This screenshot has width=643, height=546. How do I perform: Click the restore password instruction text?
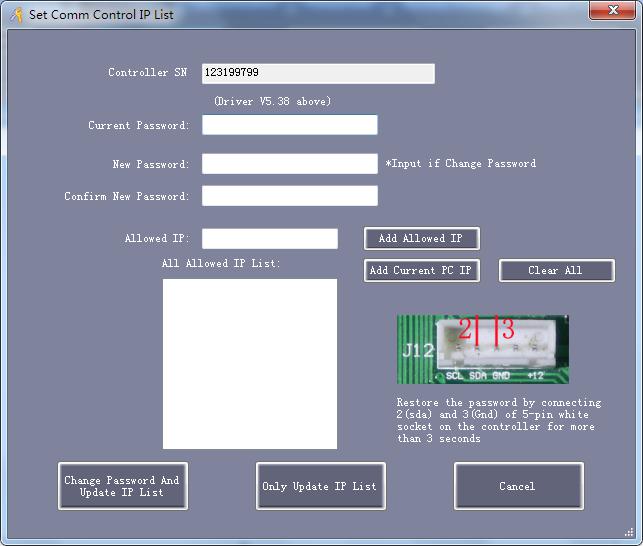point(497,420)
